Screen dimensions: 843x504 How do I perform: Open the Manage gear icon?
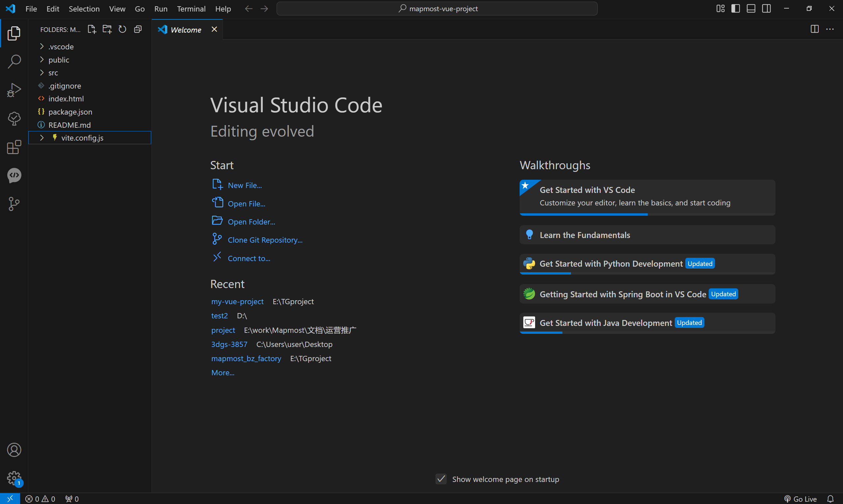pos(14,478)
